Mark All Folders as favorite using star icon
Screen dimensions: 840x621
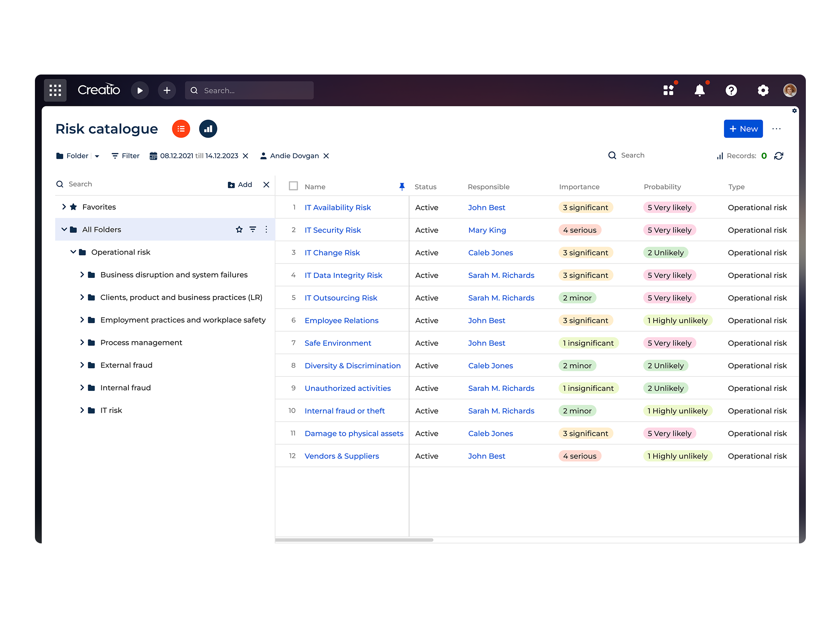(x=239, y=229)
